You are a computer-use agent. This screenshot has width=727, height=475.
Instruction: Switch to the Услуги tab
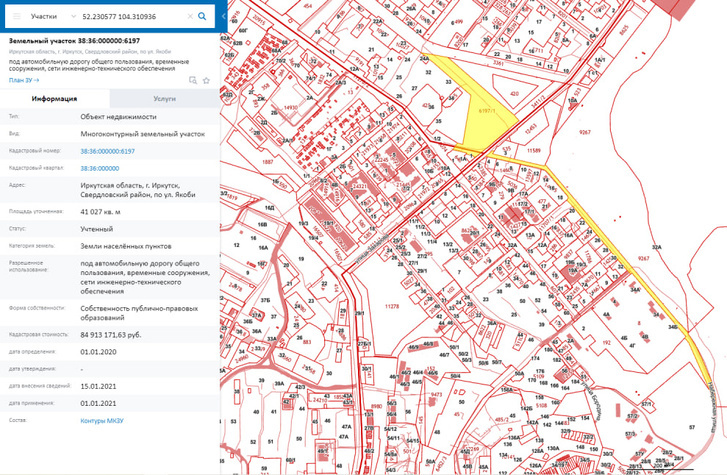point(164,99)
